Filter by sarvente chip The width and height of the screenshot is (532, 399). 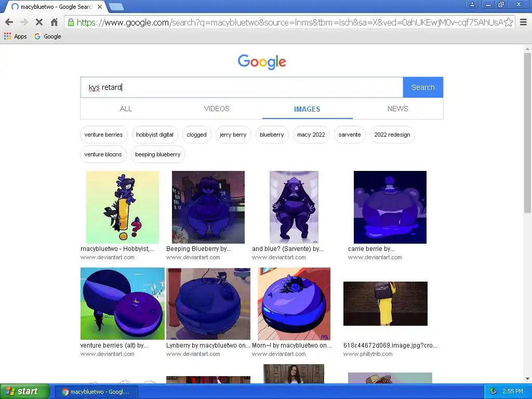(350, 135)
